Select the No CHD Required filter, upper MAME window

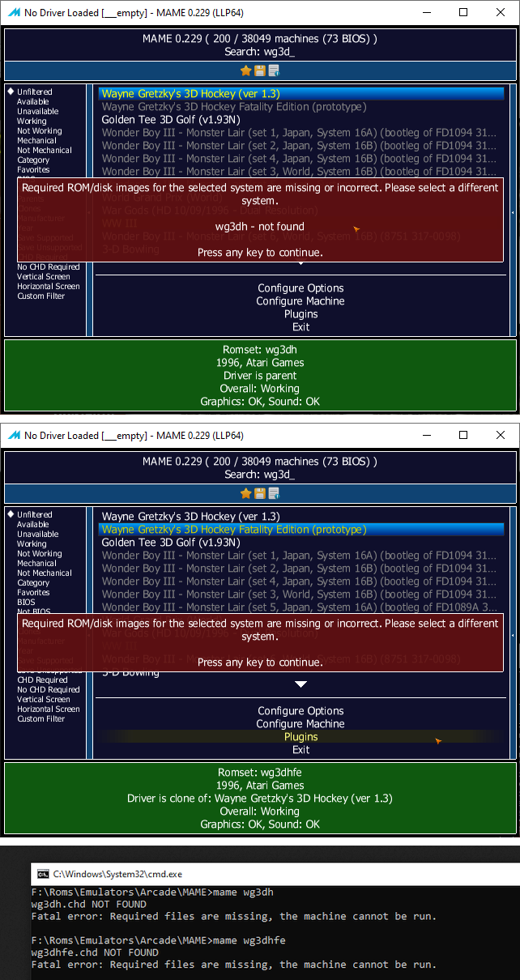[49, 266]
